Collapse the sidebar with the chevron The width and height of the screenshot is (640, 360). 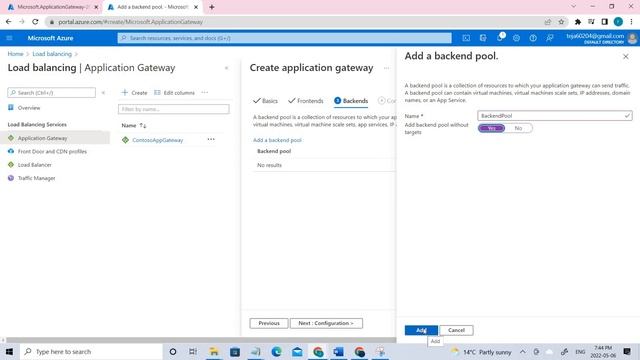coord(103,93)
